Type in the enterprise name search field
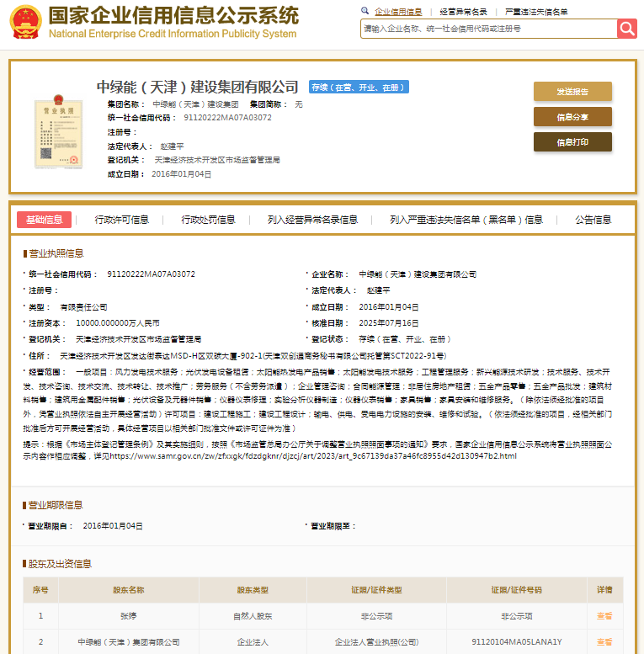 tap(488, 29)
